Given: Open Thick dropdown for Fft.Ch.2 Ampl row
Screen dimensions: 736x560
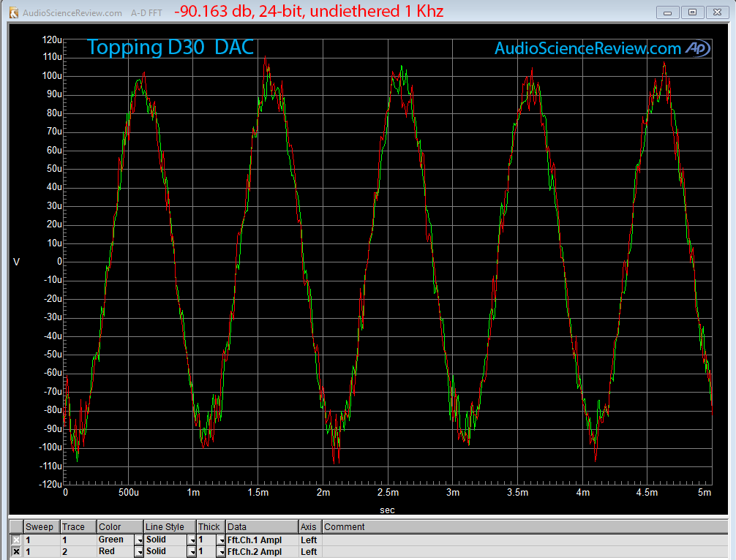Looking at the screenshot, I should (221, 552).
